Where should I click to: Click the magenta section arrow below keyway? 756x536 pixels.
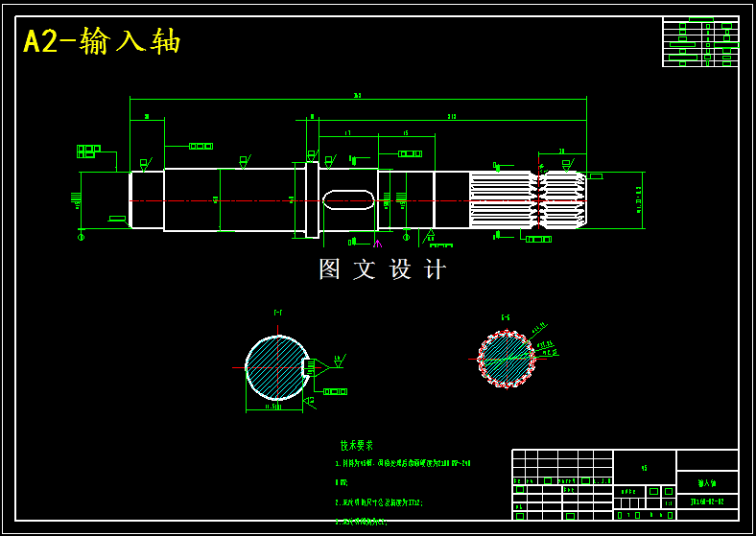click(377, 244)
